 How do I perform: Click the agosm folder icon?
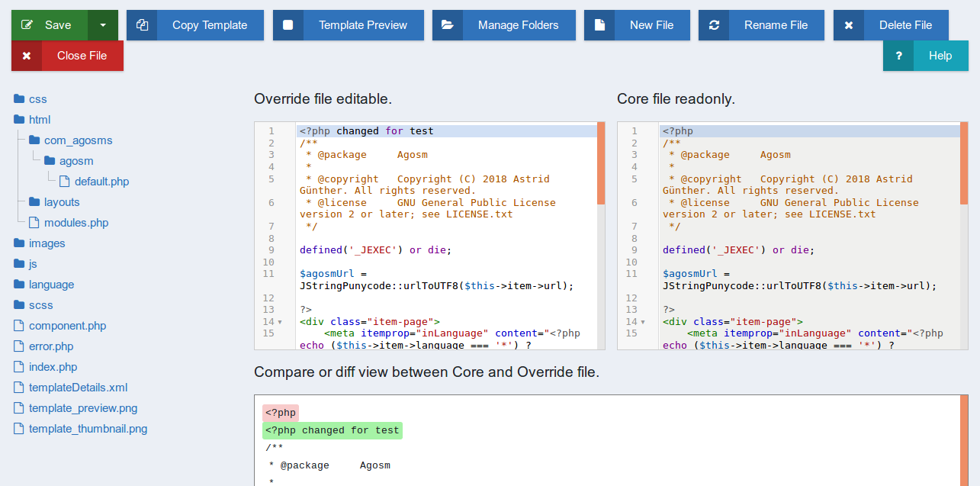click(x=50, y=161)
